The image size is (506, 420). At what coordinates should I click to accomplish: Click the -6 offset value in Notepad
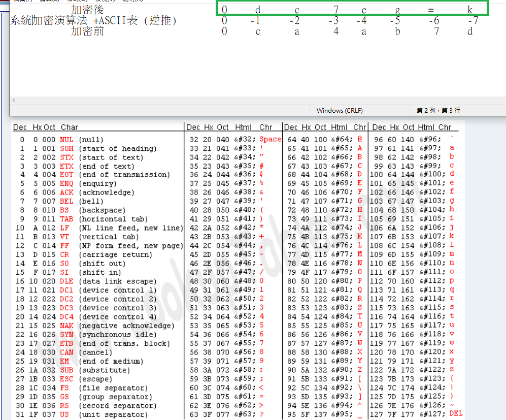[434, 21]
